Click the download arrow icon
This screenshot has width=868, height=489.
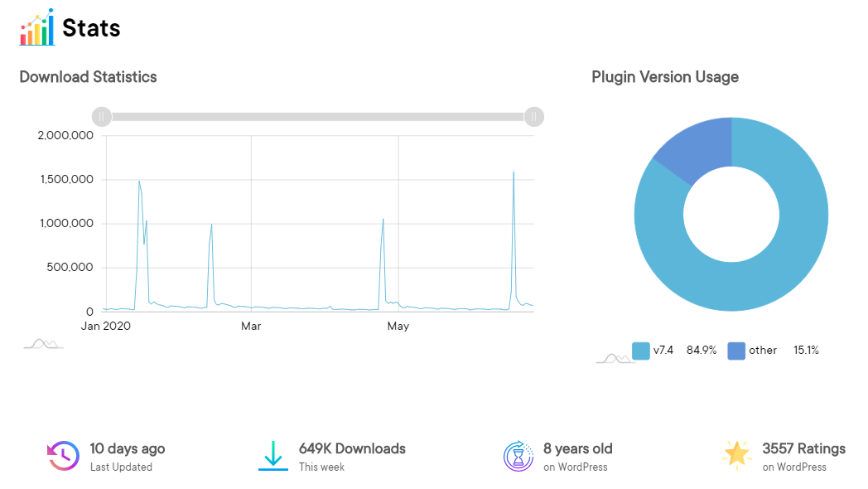pyautogui.click(x=273, y=456)
